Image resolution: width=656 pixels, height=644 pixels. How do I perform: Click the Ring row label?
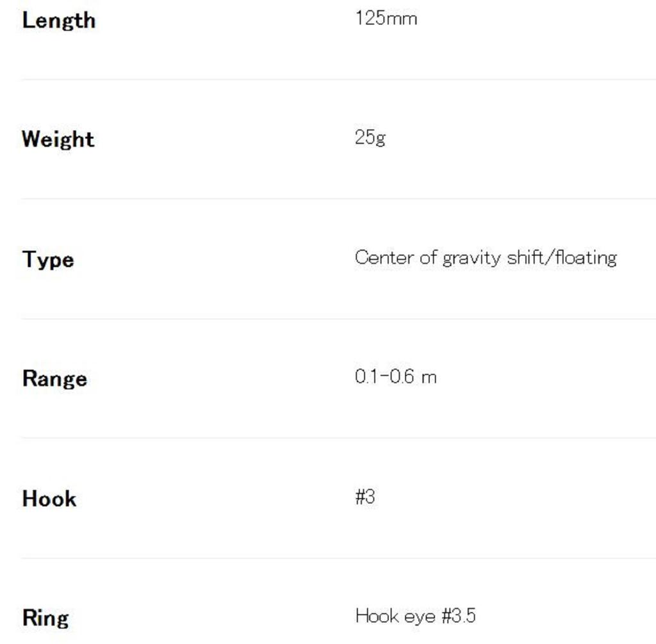45,618
